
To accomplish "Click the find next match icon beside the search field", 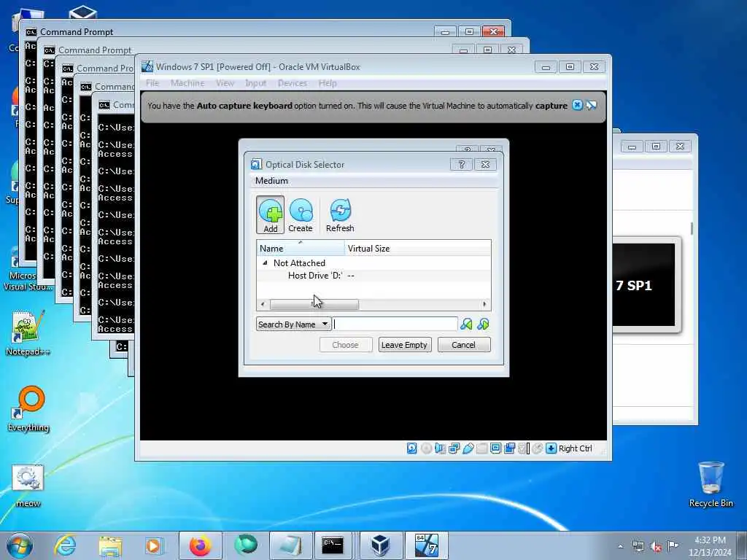I will [483, 324].
